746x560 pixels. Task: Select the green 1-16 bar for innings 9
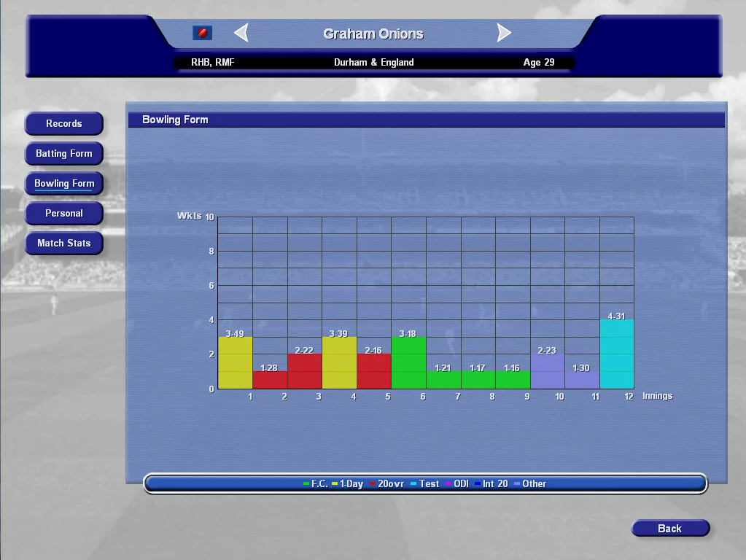click(513, 380)
